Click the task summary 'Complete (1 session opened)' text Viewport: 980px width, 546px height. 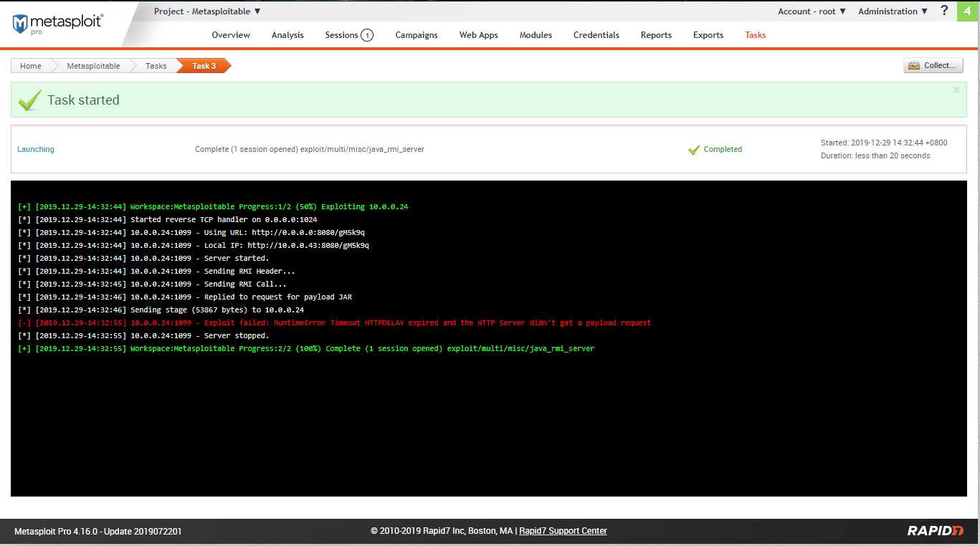310,150
